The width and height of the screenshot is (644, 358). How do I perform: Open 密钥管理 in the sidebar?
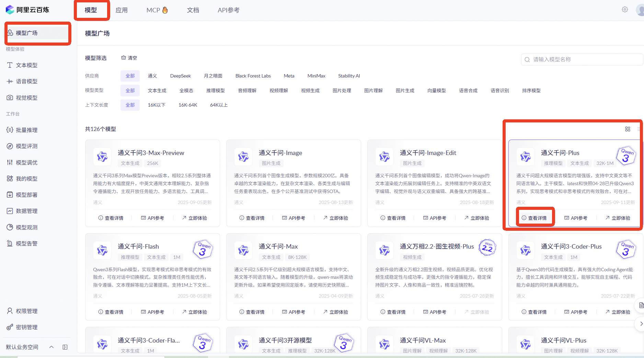pyautogui.click(x=26, y=327)
